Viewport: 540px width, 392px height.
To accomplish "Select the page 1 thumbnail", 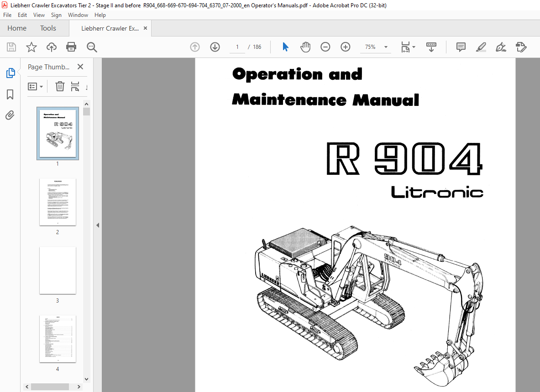I will (x=58, y=133).
